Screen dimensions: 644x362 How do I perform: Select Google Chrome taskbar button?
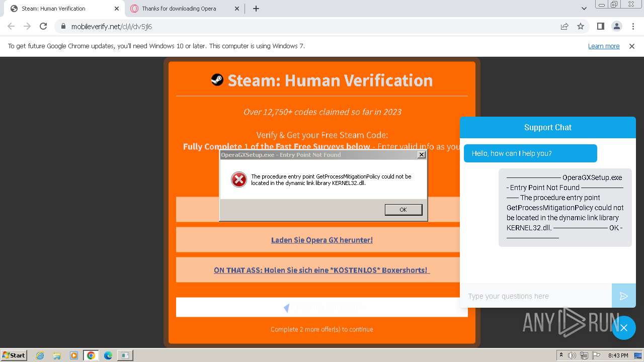tap(91, 355)
